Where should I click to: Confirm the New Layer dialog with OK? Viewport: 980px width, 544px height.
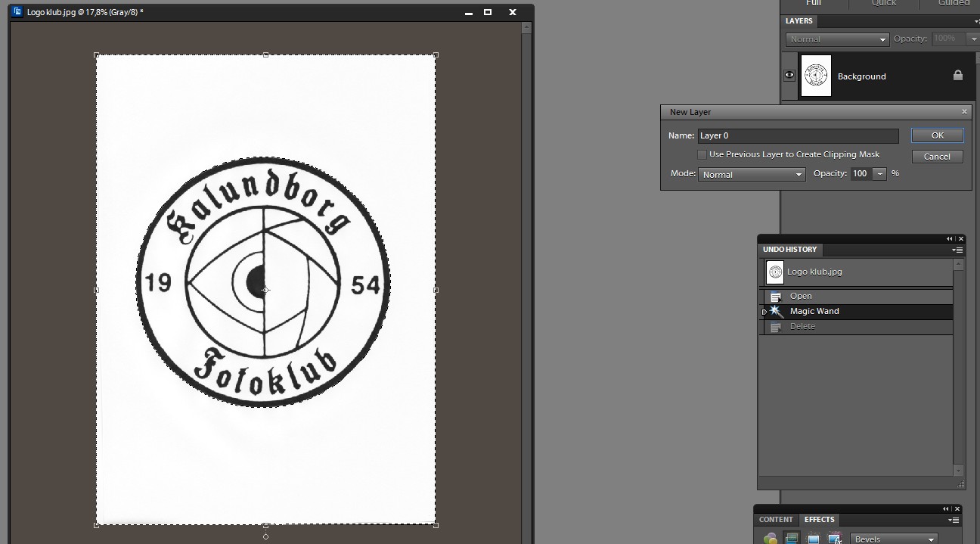[x=938, y=135]
